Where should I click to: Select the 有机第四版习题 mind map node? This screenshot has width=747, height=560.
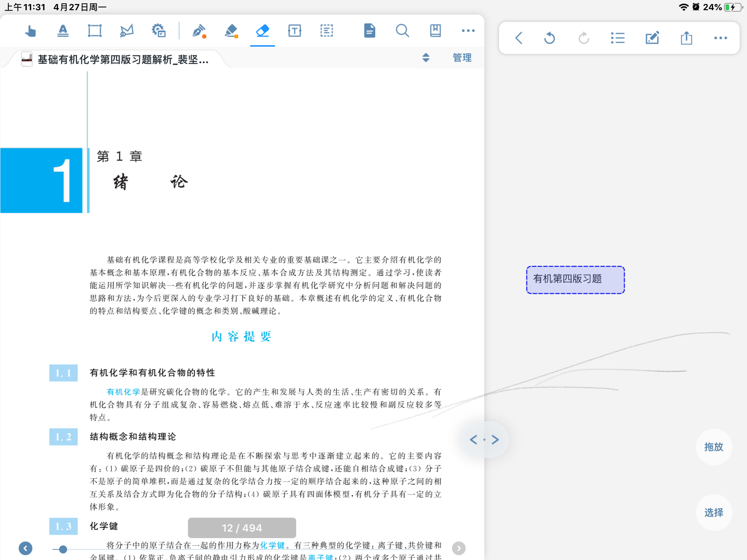point(575,280)
